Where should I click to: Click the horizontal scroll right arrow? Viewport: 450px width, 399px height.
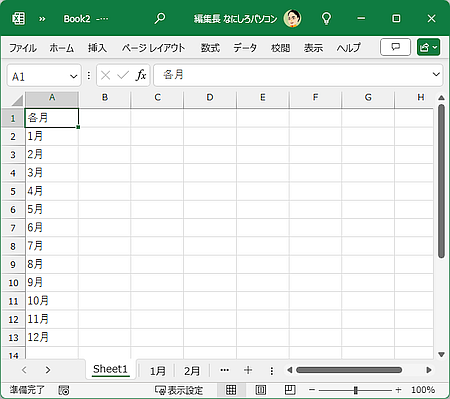click(429, 370)
